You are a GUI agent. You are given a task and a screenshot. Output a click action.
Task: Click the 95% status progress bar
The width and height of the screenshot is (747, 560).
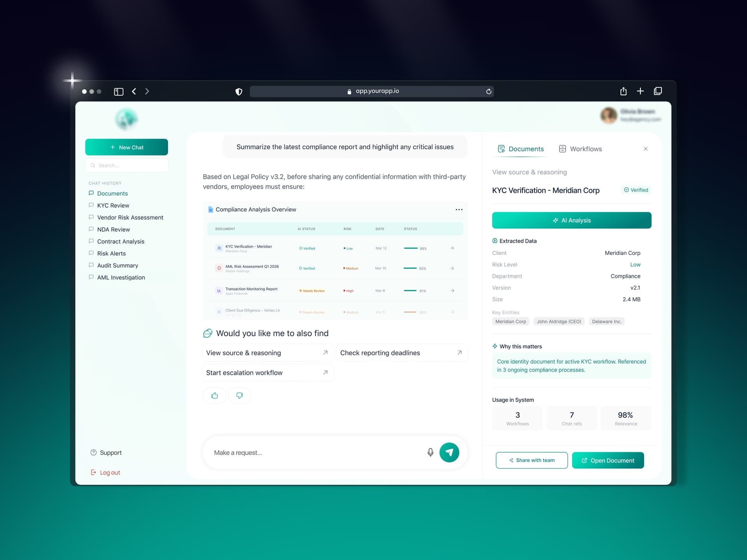(x=410, y=268)
